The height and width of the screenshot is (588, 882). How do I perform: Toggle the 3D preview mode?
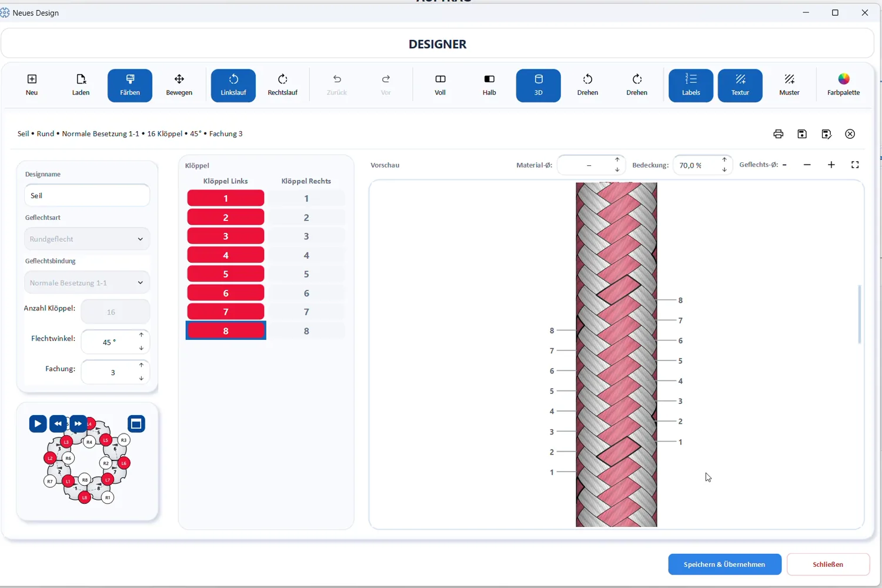click(539, 85)
